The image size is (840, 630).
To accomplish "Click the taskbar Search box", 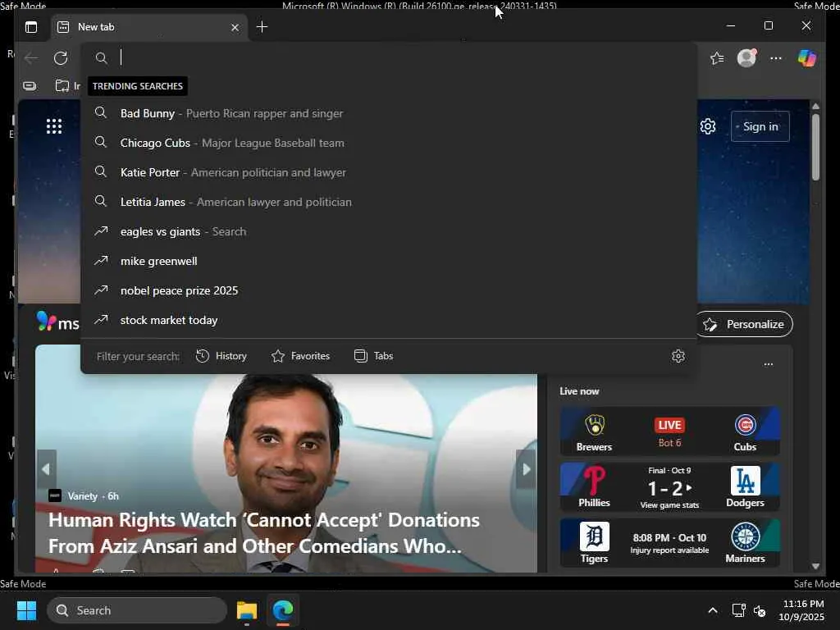I will pyautogui.click(x=137, y=610).
